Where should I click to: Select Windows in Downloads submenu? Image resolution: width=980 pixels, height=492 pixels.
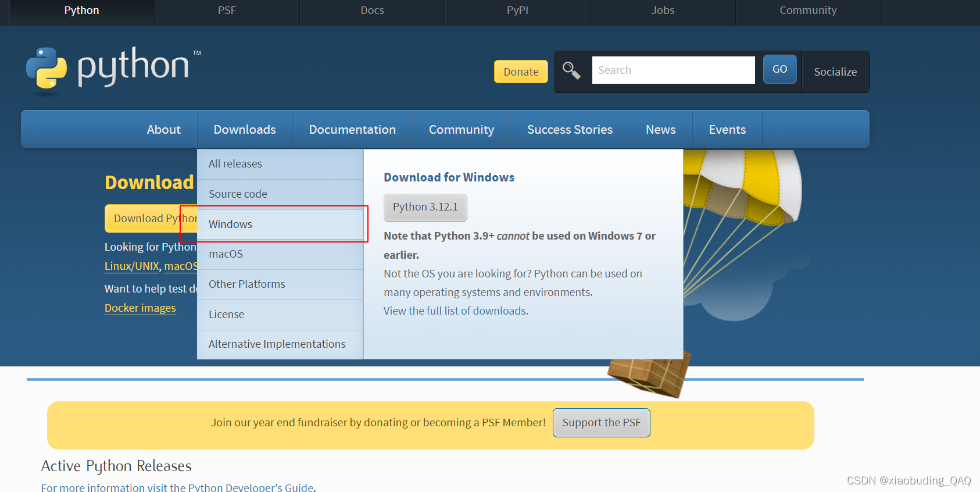(x=280, y=224)
